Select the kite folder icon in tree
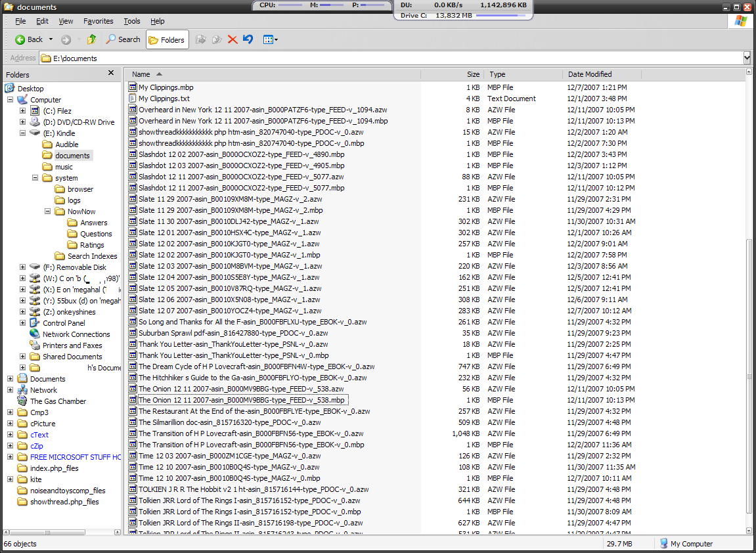This screenshot has width=756, height=553. (x=22, y=479)
